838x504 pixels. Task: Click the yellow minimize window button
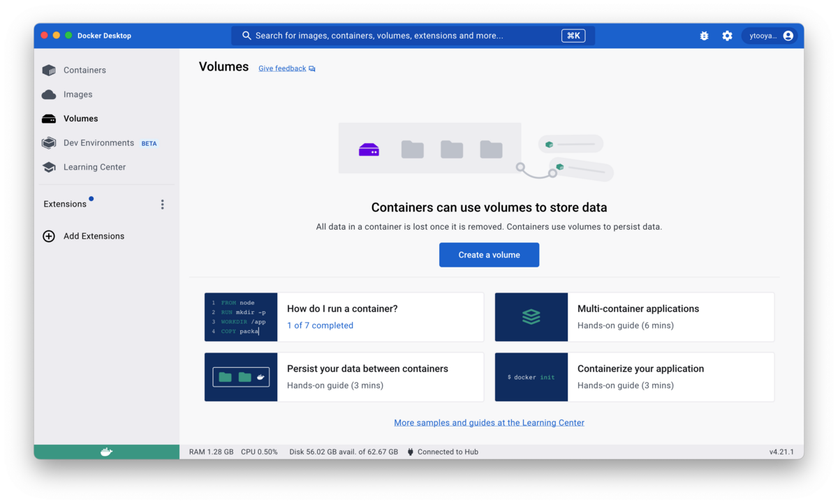tap(57, 36)
